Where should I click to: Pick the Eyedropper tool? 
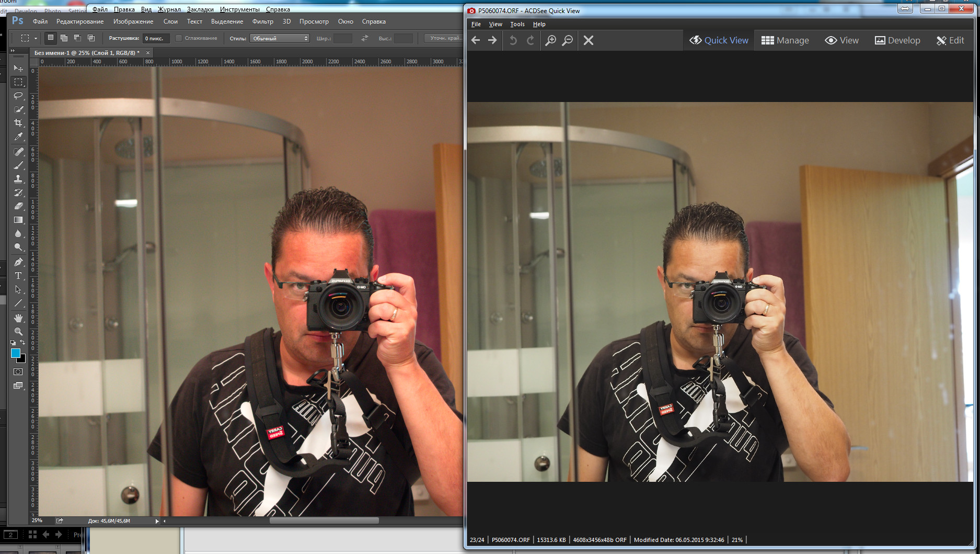(x=18, y=137)
